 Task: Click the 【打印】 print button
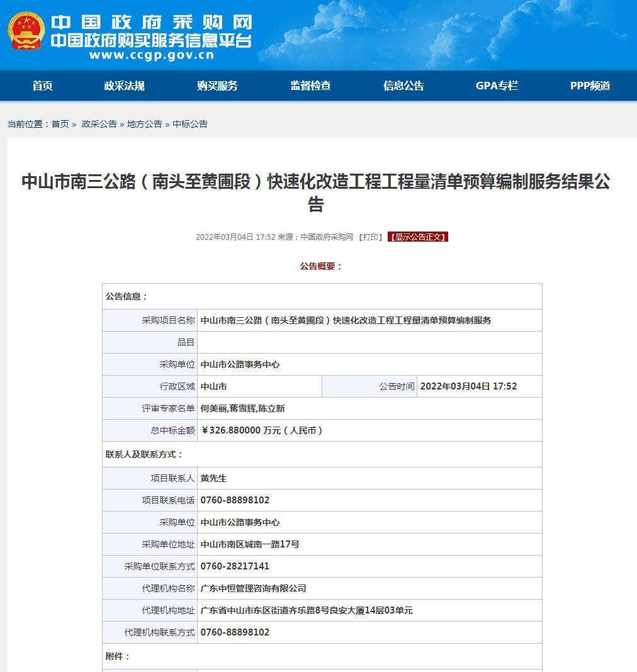[369, 237]
